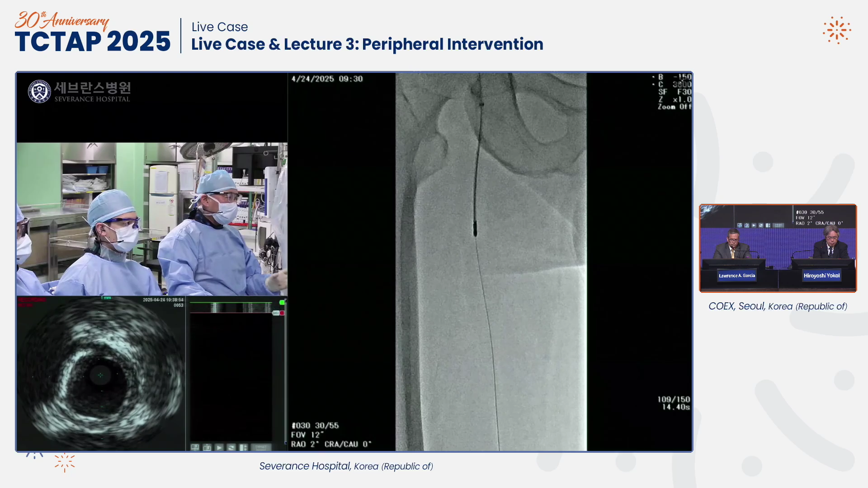Click the operating room camera feed
This screenshot has width=868, height=488.
pyautogui.click(x=152, y=219)
